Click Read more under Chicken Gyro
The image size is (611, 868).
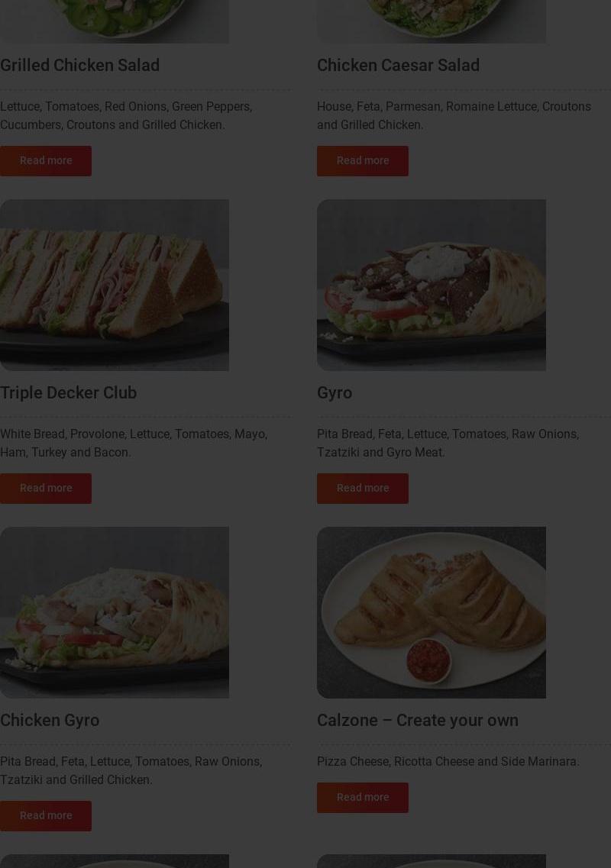[x=45, y=815]
